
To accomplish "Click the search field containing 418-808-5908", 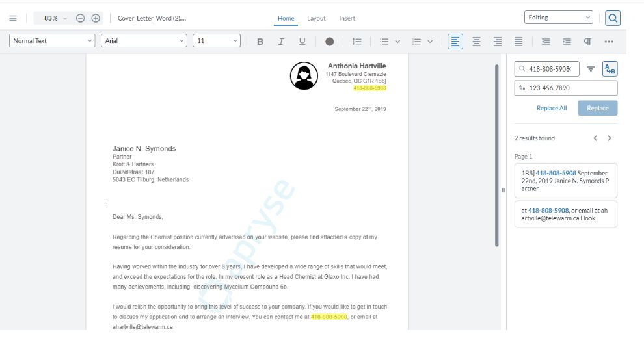I will coord(546,69).
